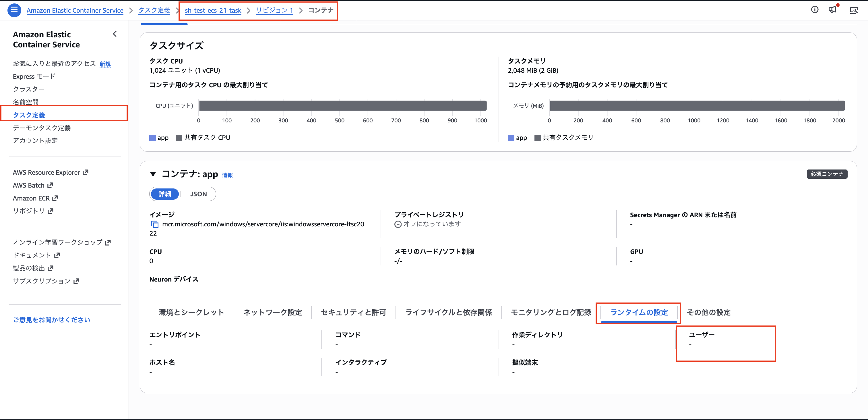Collapse the ECS side navigation panel
The width and height of the screenshot is (868, 420).
click(115, 34)
